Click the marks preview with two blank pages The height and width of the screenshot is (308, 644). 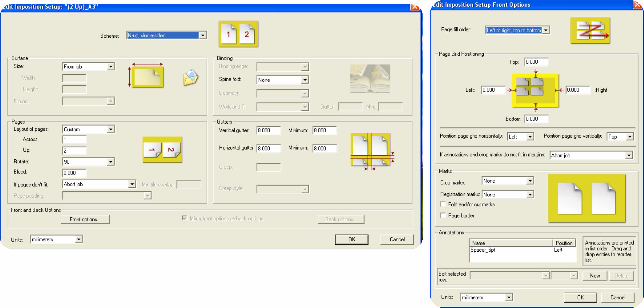[587, 198]
